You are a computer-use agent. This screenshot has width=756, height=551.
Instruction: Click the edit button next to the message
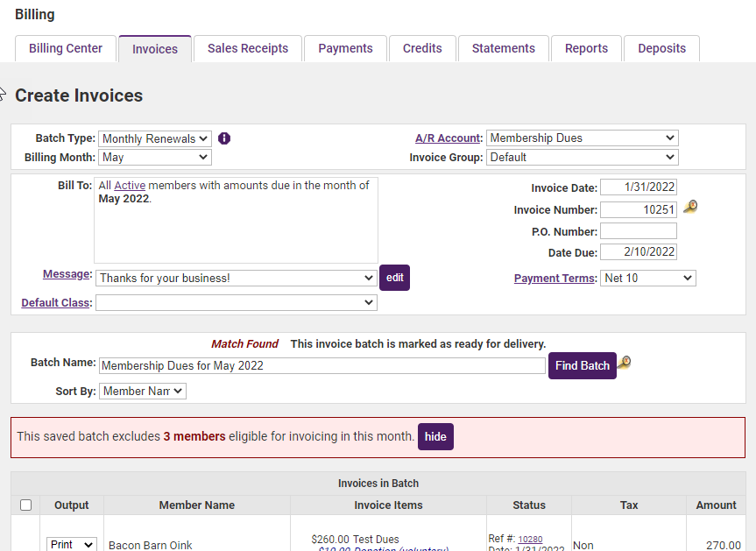394,278
